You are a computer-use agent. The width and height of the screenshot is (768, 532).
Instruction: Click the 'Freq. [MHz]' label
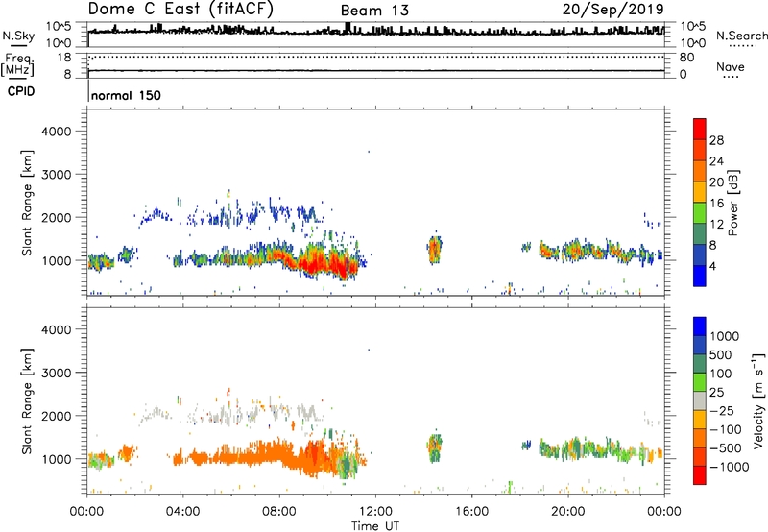point(17,65)
